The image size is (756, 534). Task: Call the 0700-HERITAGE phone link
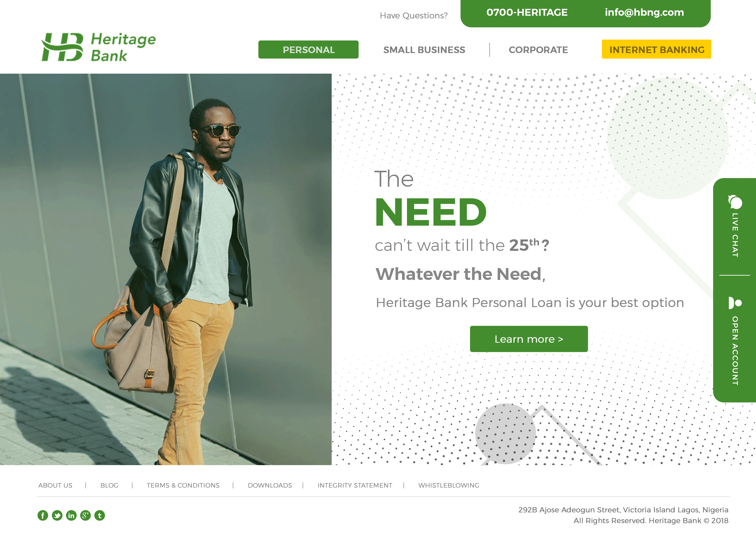click(527, 12)
